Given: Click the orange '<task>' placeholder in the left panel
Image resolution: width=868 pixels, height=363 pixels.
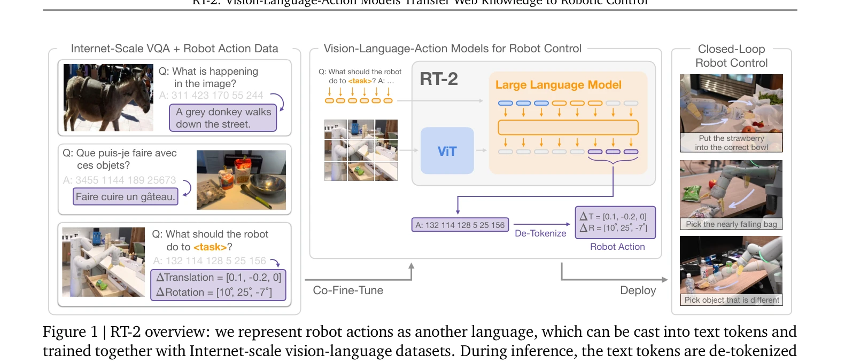Looking at the screenshot, I should 210,247.
